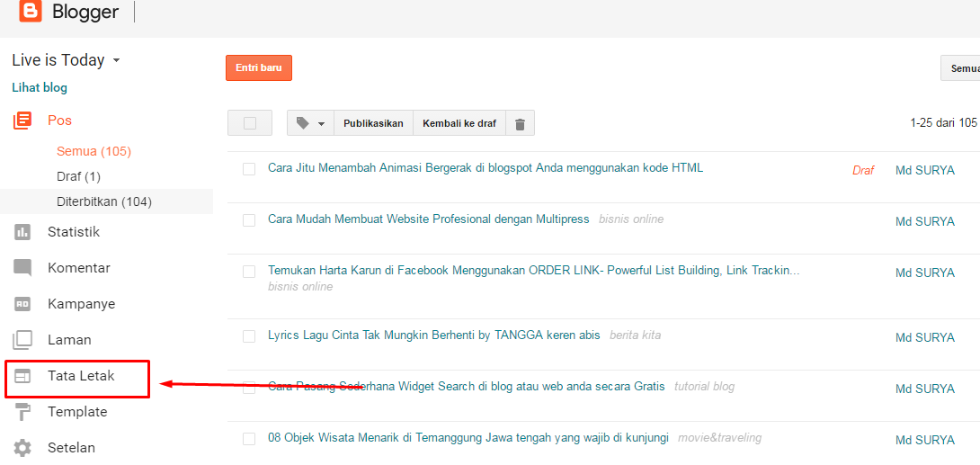Check the Cara Mudah Membuat Website post

[x=249, y=220]
